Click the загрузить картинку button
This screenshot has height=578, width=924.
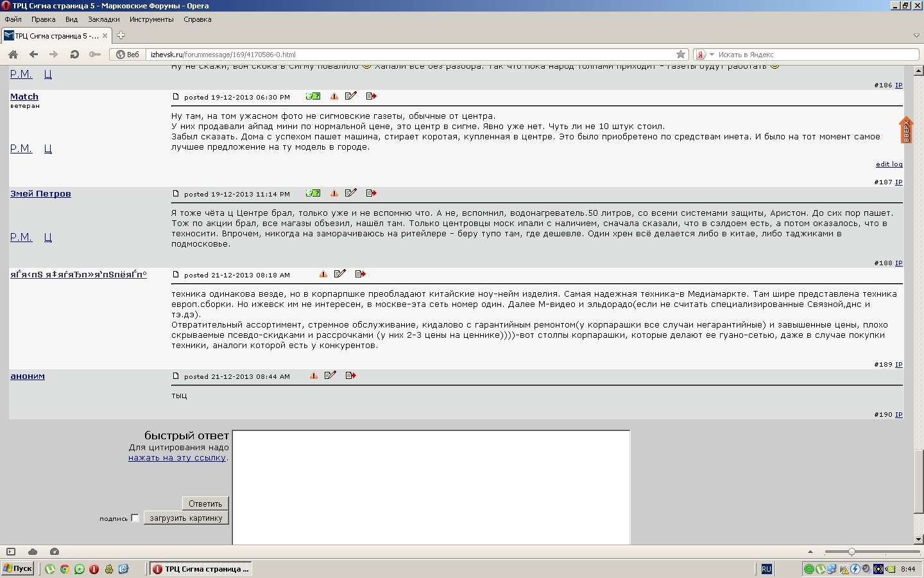point(186,518)
